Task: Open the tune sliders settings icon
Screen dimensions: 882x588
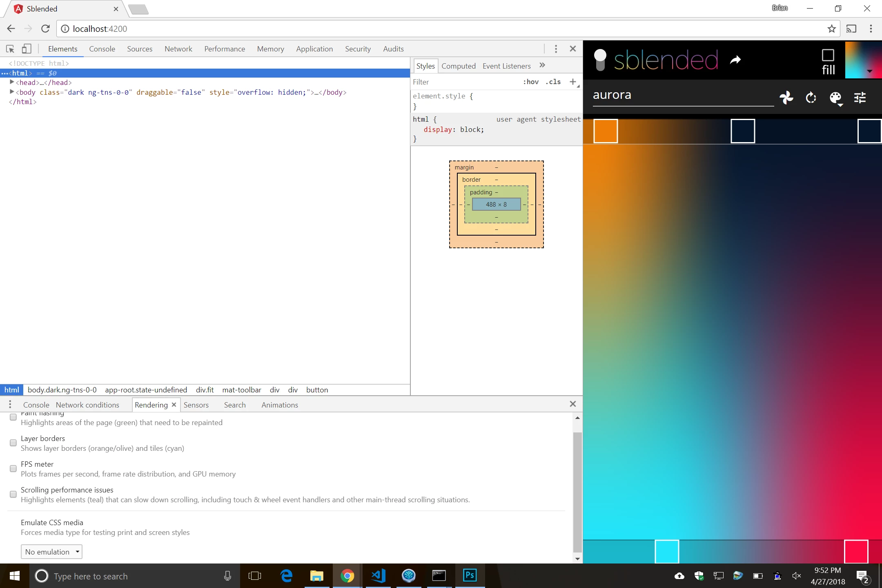Action: (x=860, y=98)
